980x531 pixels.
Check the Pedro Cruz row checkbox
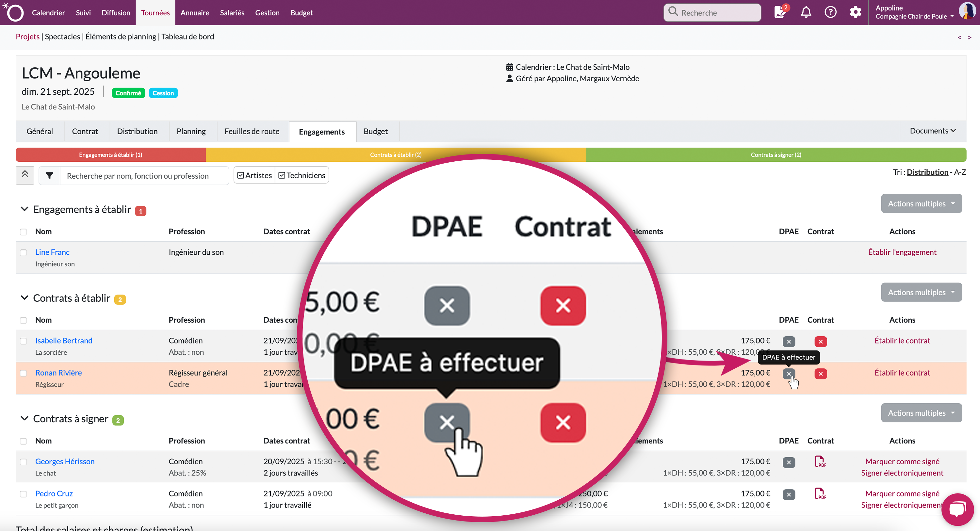pos(24,494)
